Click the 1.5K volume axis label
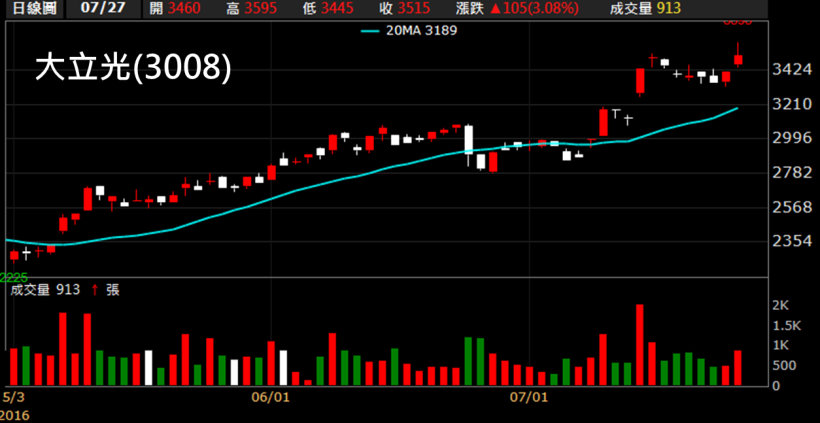This screenshot has height=423, width=820. [x=787, y=326]
